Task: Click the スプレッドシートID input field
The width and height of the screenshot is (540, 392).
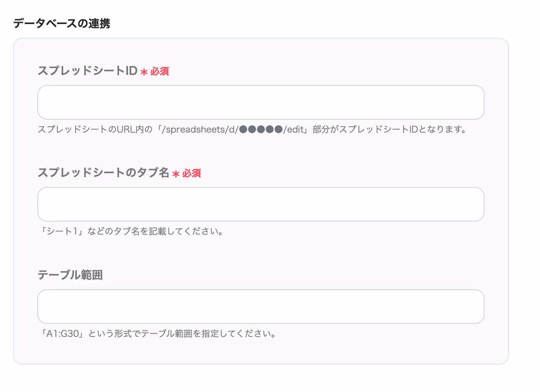Action: tap(261, 102)
